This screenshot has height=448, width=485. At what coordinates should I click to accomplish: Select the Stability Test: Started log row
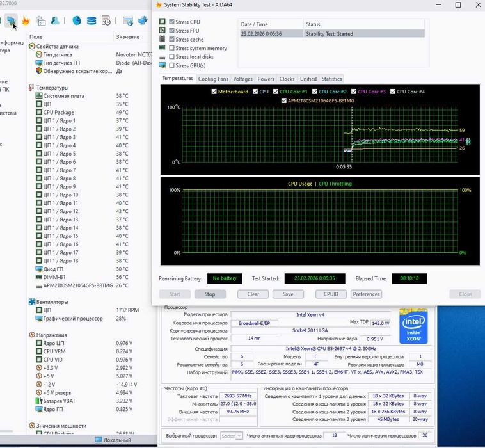[x=332, y=34]
